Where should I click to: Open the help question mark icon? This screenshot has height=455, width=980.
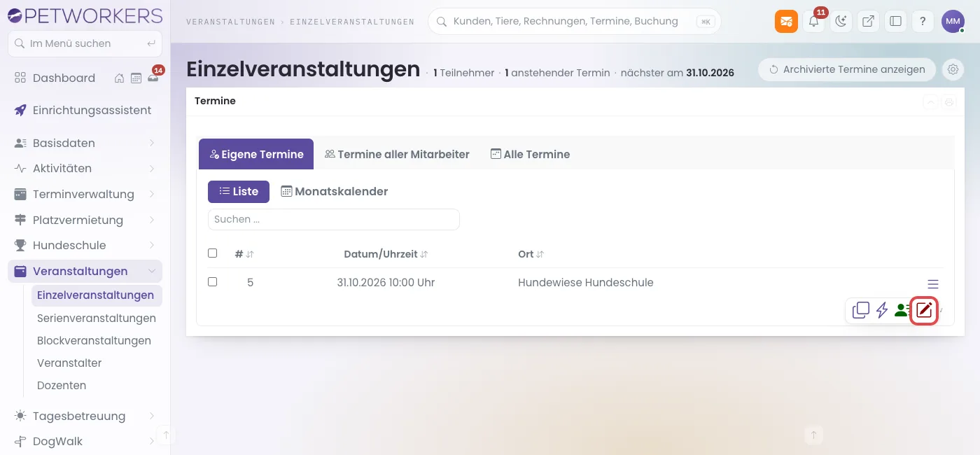point(923,22)
